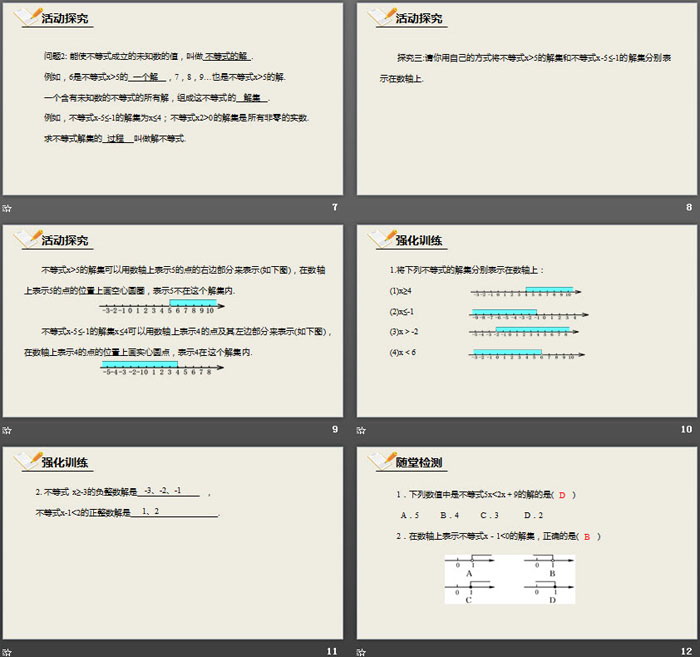The image size is (700, 657).
Task: Click slide number 12 label
Action: pos(686,652)
